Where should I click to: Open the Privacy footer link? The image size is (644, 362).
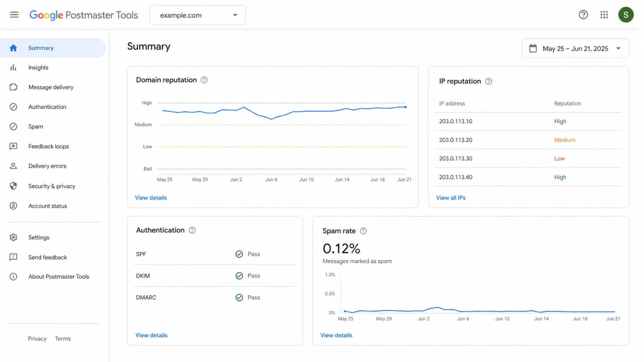coord(37,339)
